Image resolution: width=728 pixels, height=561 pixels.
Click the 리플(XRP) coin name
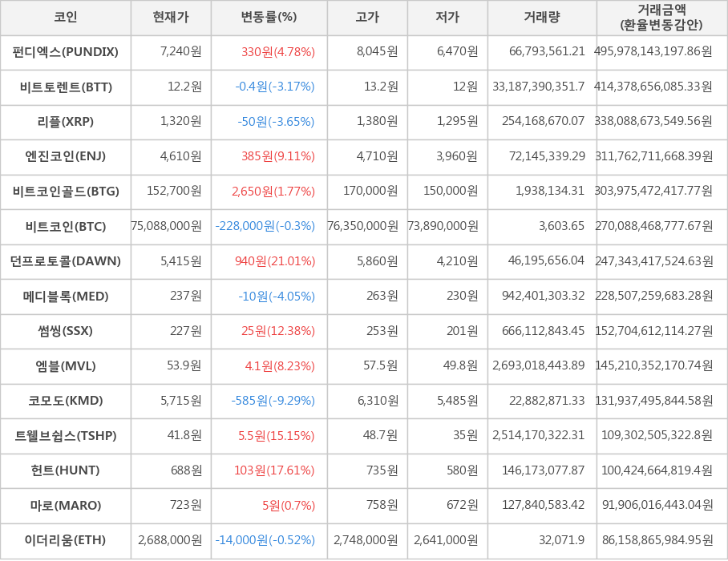[x=66, y=122]
